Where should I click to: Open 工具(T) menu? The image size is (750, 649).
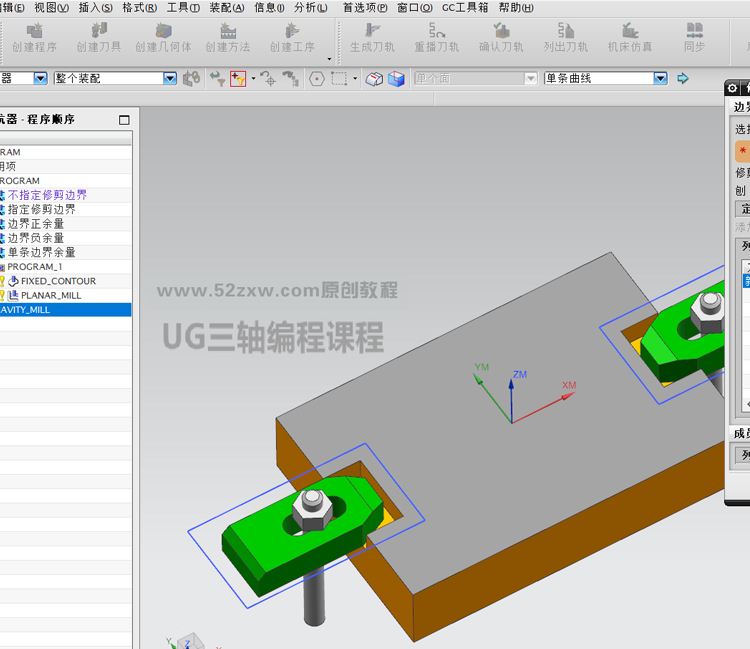(183, 8)
